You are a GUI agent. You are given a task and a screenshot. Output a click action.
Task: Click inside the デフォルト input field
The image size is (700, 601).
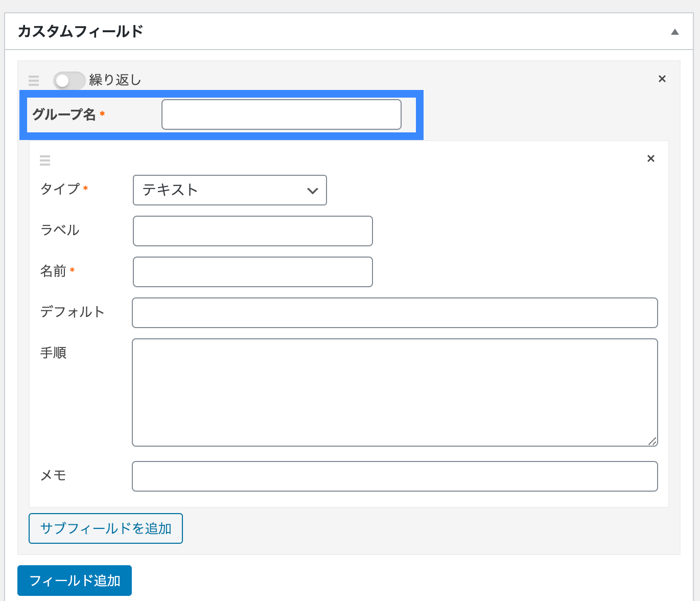(394, 313)
